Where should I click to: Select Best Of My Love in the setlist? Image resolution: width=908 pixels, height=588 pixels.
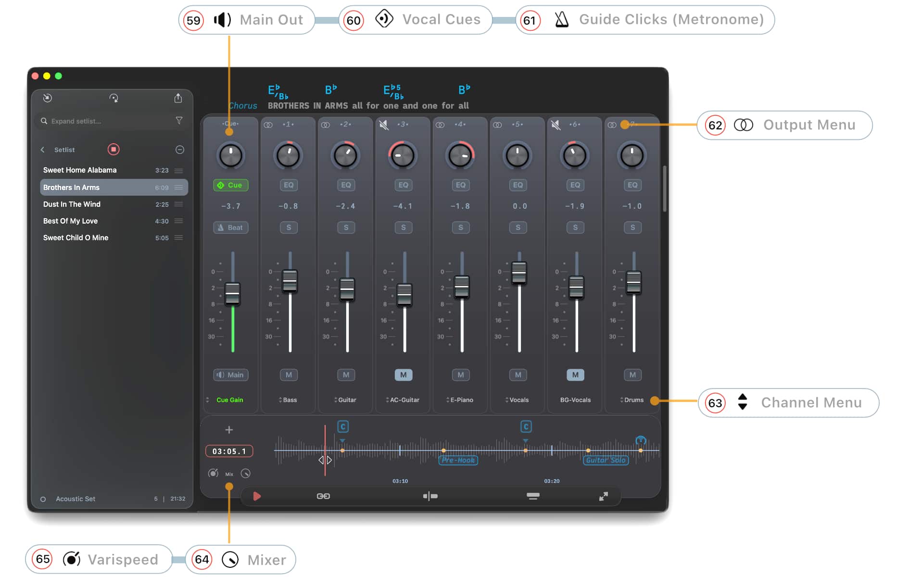[113, 221]
